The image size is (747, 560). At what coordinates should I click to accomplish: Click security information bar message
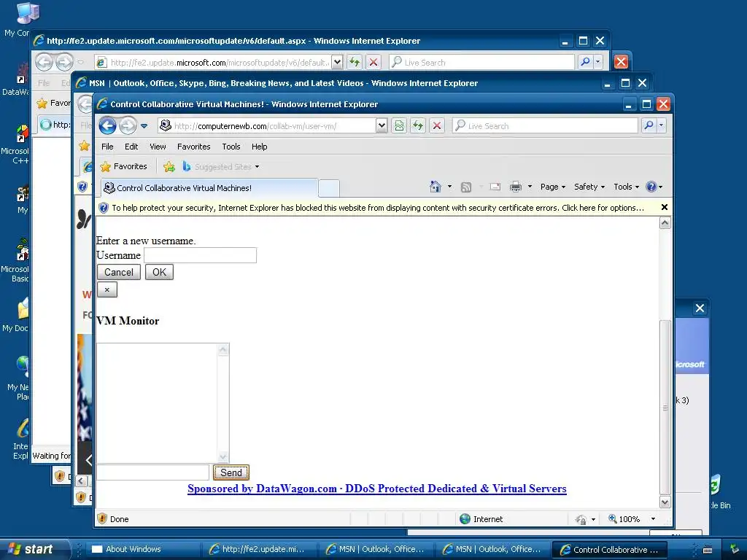click(x=377, y=208)
